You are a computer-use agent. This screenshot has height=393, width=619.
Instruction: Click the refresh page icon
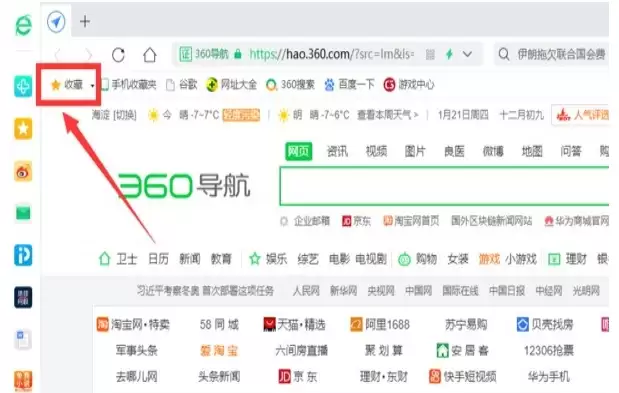118,54
